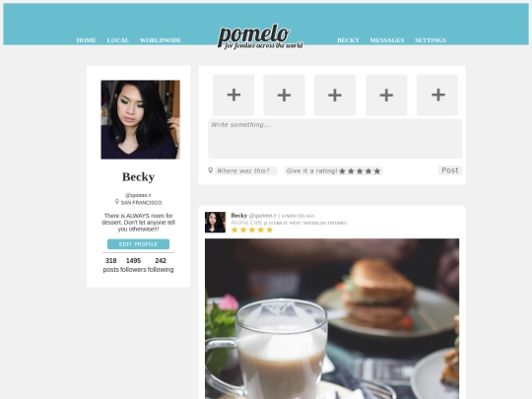Open Settings from the top navigation
This screenshot has height=399, width=532.
[431, 40]
